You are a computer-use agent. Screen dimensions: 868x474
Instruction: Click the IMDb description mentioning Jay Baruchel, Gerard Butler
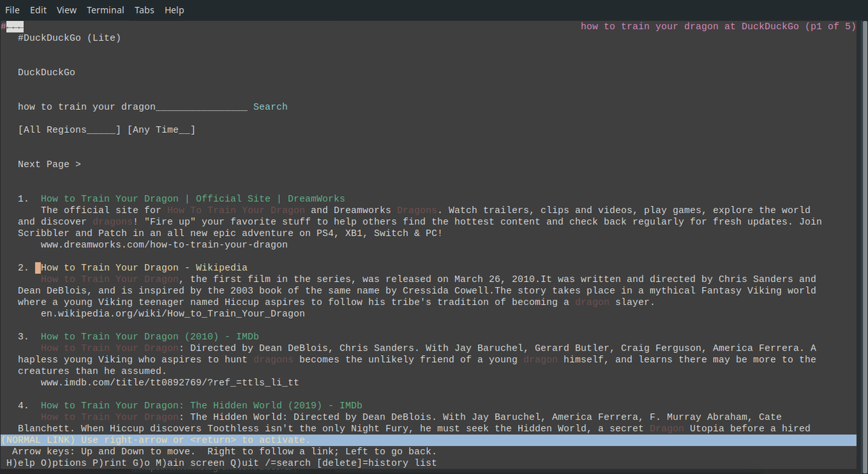417,360
